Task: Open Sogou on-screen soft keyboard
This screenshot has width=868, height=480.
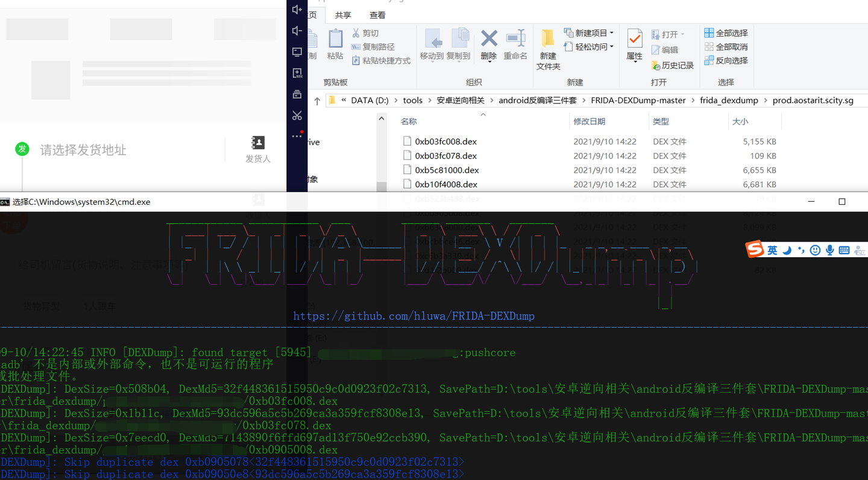Action: click(844, 249)
